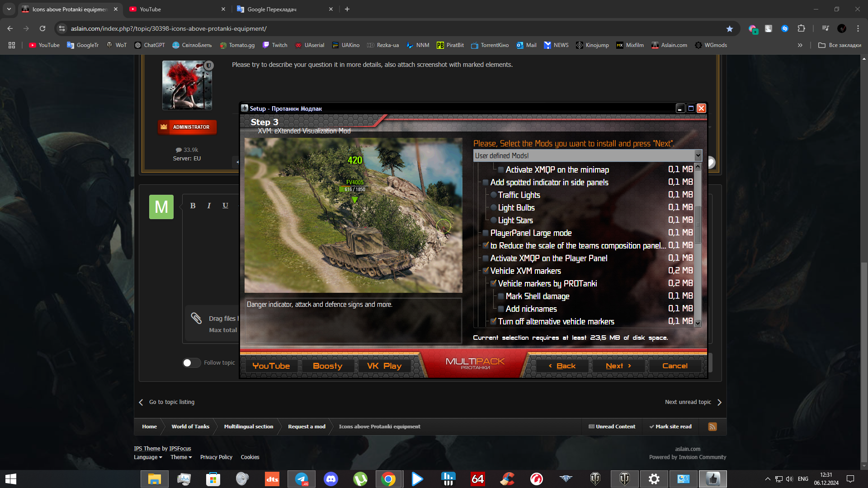Show hidden system tray icons

[767, 479]
